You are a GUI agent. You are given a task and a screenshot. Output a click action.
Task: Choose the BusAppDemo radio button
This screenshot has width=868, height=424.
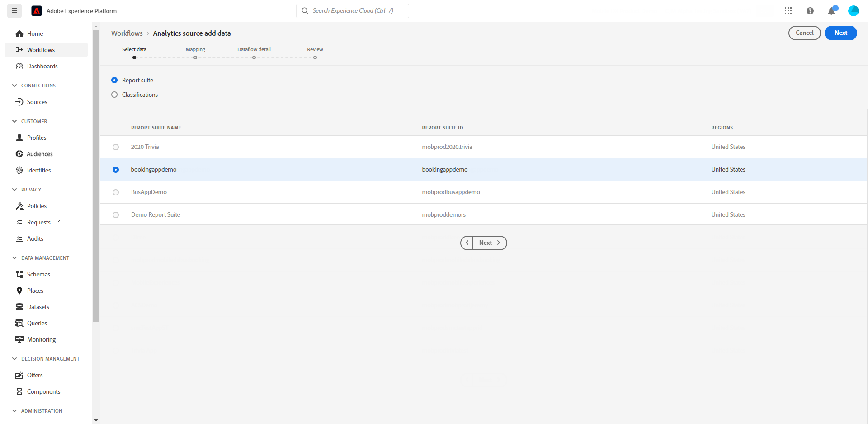pyautogui.click(x=116, y=192)
